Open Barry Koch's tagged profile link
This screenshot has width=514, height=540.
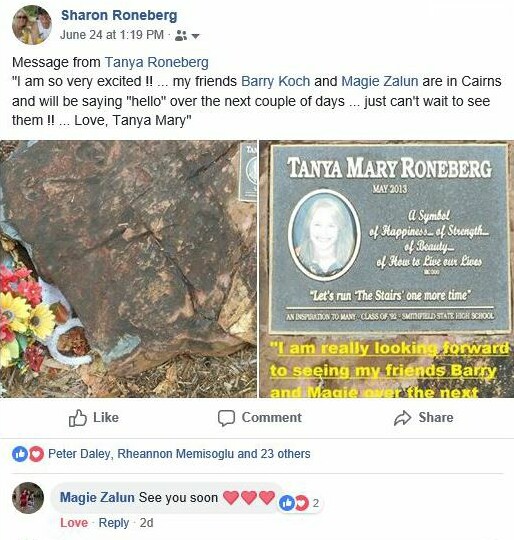(275, 81)
